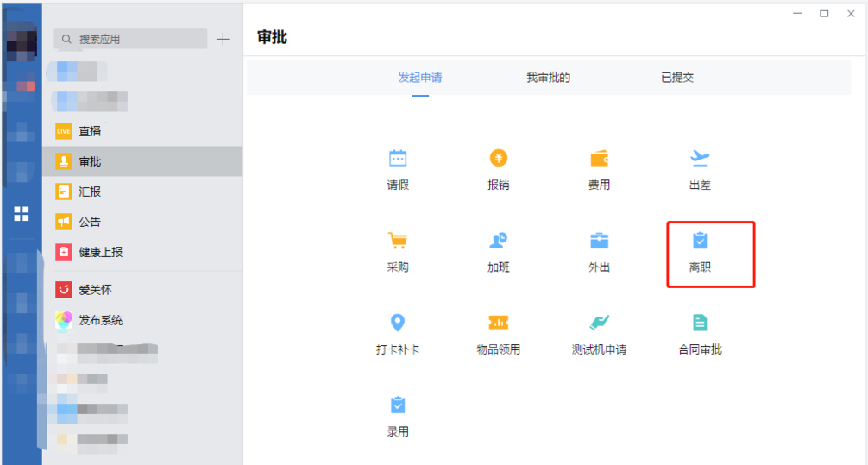Click the 报销 text label
This screenshot has width=868, height=465.
click(498, 185)
